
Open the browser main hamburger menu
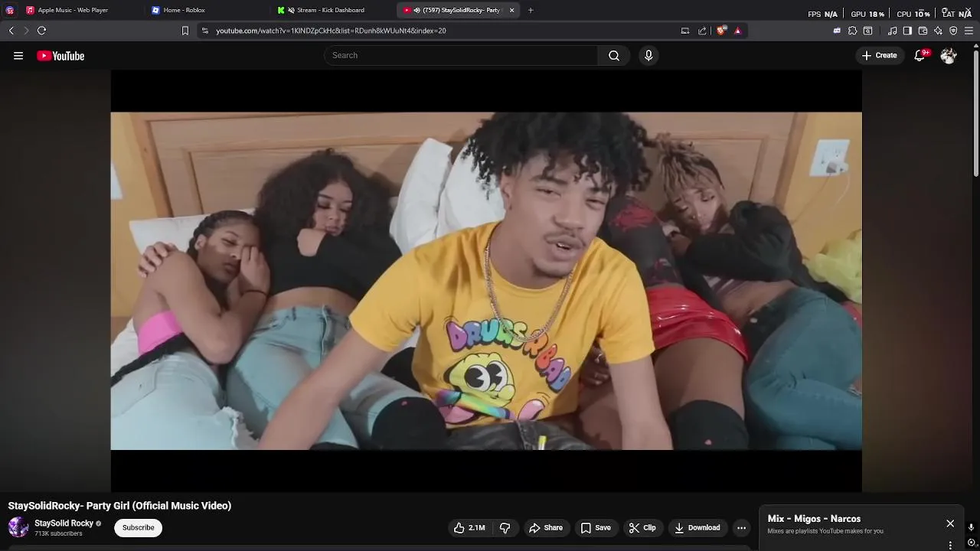click(969, 31)
